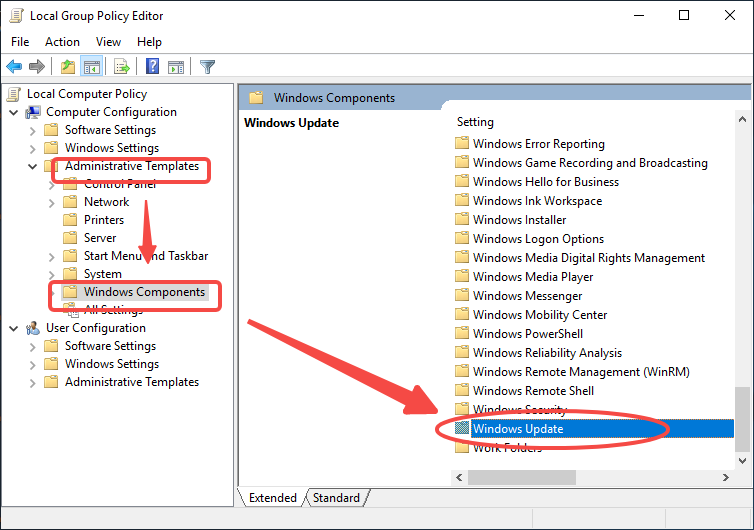
Task: Click the Forward arrow toolbar icon
Action: point(37,66)
